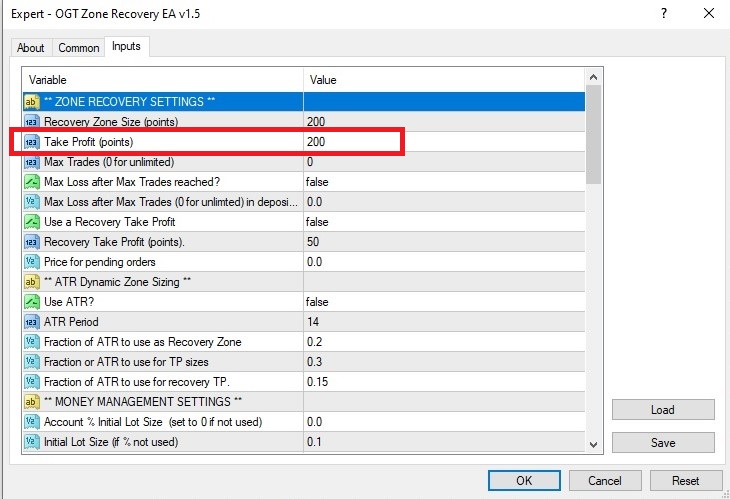The image size is (730, 499).
Task: Click the Account % Initial Lot Size icon
Action: pyautogui.click(x=32, y=422)
